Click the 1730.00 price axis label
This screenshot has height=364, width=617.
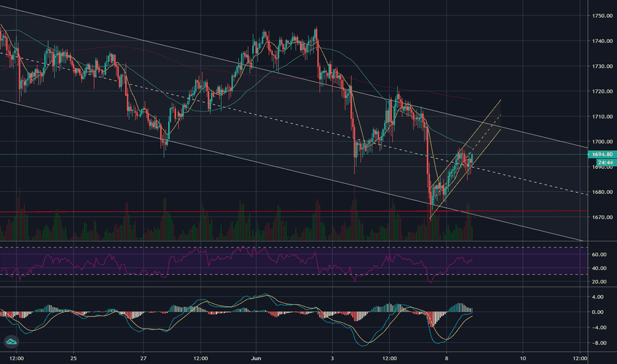coord(602,66)
